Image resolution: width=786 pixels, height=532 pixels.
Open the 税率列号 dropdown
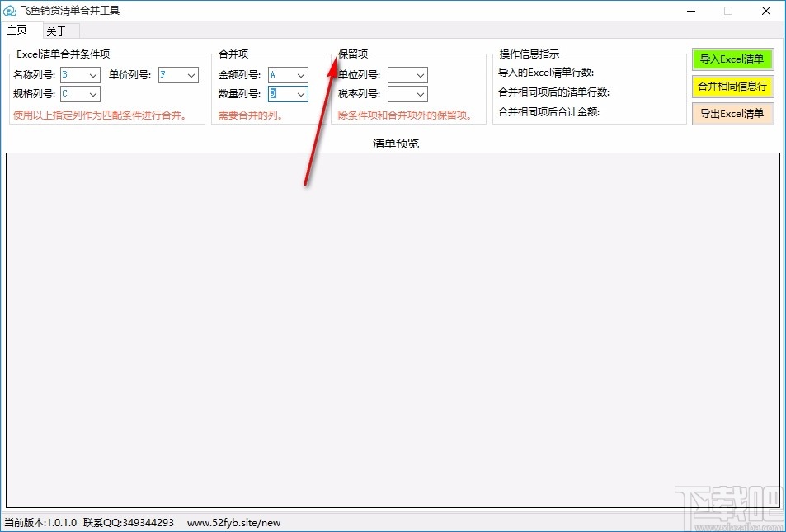coord(421,93)
